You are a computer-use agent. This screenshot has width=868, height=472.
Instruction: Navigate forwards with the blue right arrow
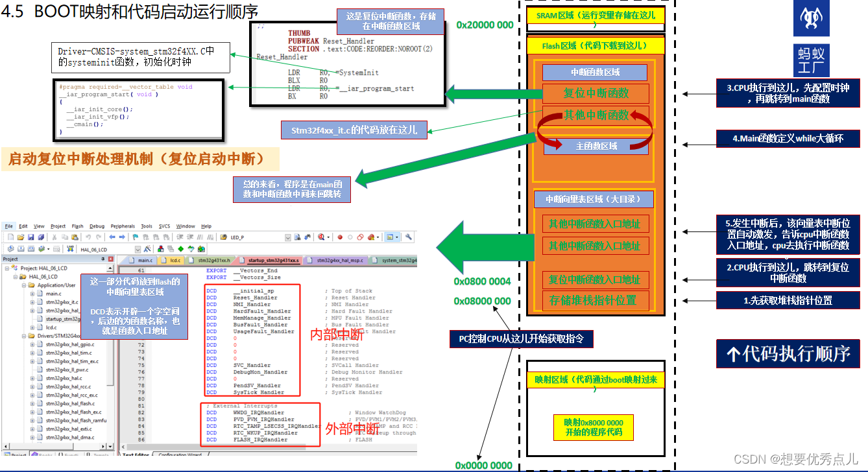pyautogui.click(x=122, y=237)
